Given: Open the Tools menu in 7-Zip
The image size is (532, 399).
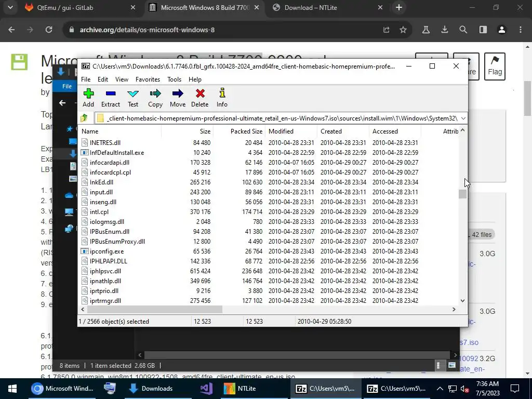Looking at the screenshot, I should pyautogui.click(x=175, y=79).
